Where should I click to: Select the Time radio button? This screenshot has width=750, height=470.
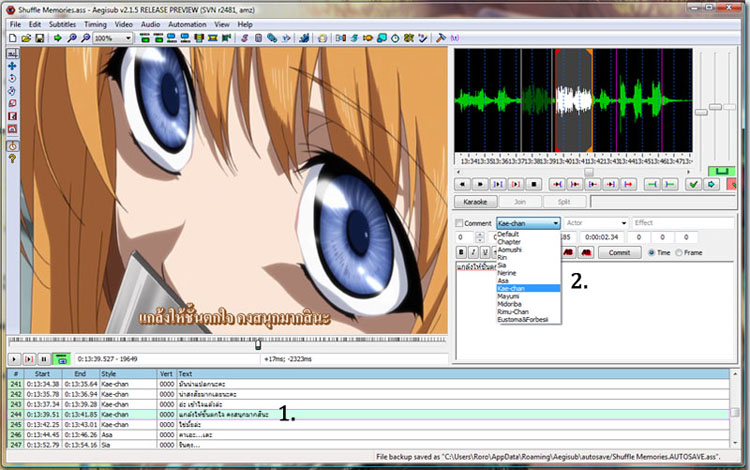pos(652,252)
